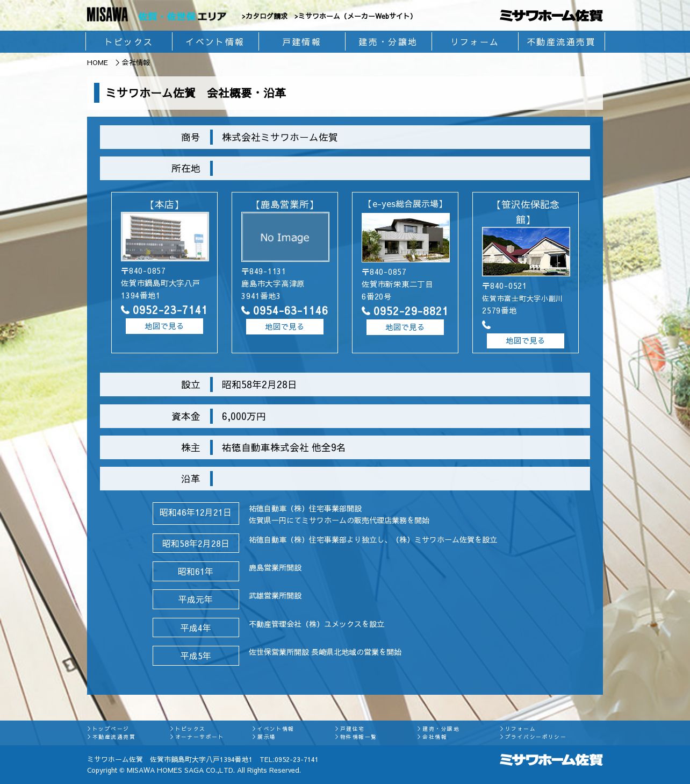Click 会社情報 breadcrumb item
Image resolution: width=690 pixels, height=784 pixels.
(136, 62)
